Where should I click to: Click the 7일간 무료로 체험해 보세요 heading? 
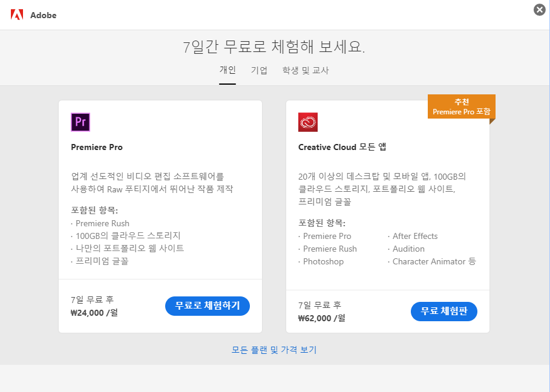[x=274, y=47]
